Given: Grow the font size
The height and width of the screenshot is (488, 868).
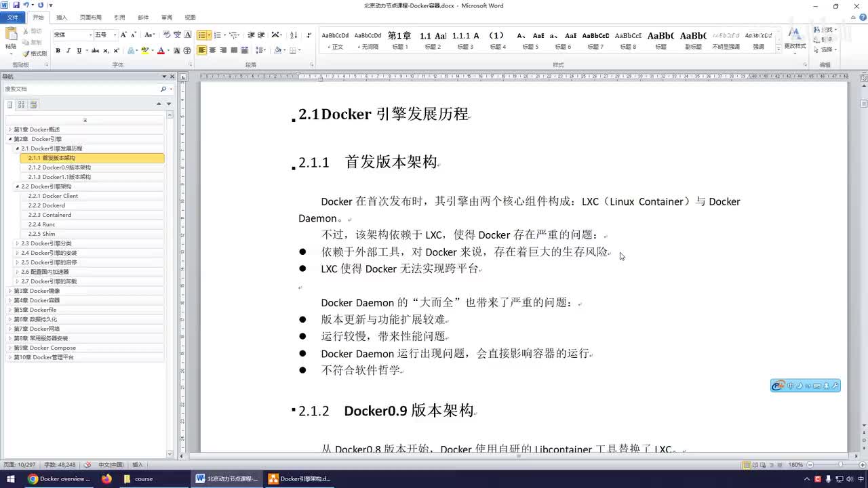Looking at the screenshot, I should point(123,35).
